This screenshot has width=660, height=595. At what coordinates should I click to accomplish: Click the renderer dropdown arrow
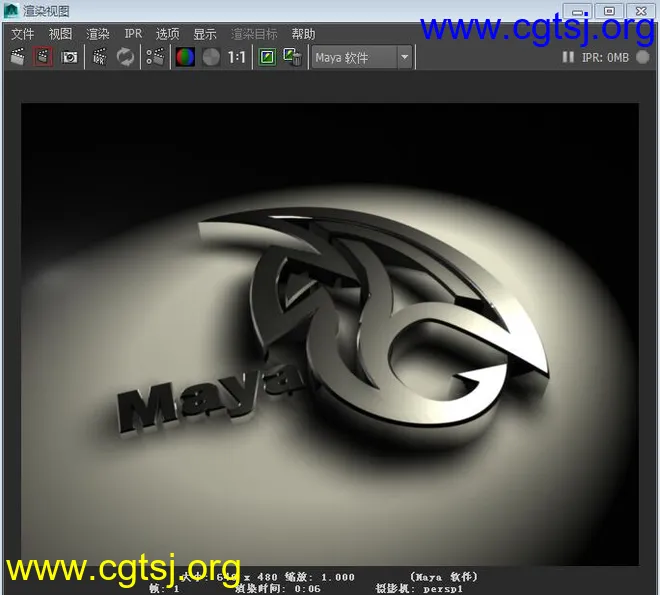coord(405,57)
